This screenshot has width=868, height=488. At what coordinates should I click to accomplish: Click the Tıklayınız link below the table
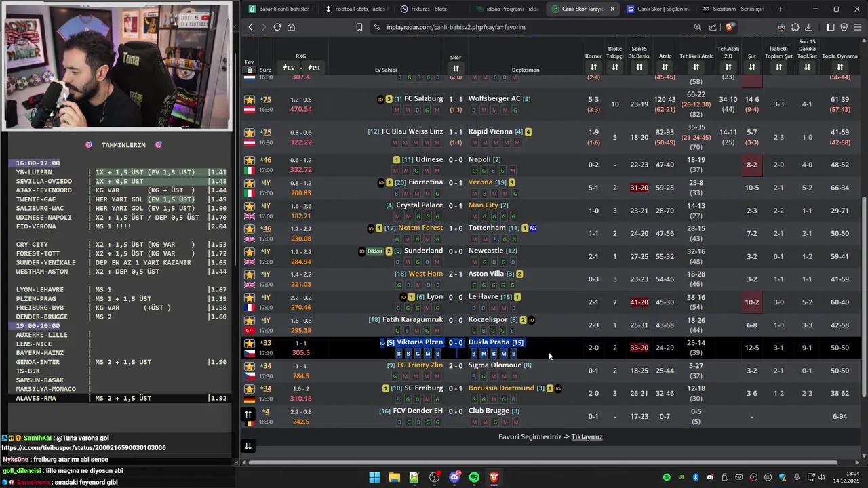tap(587, 437)
